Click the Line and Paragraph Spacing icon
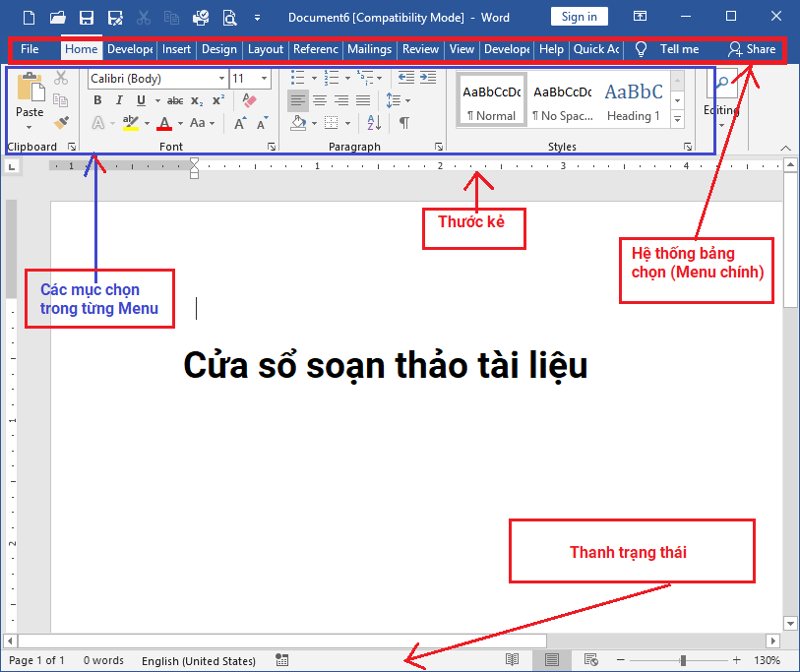 point(394,100)
